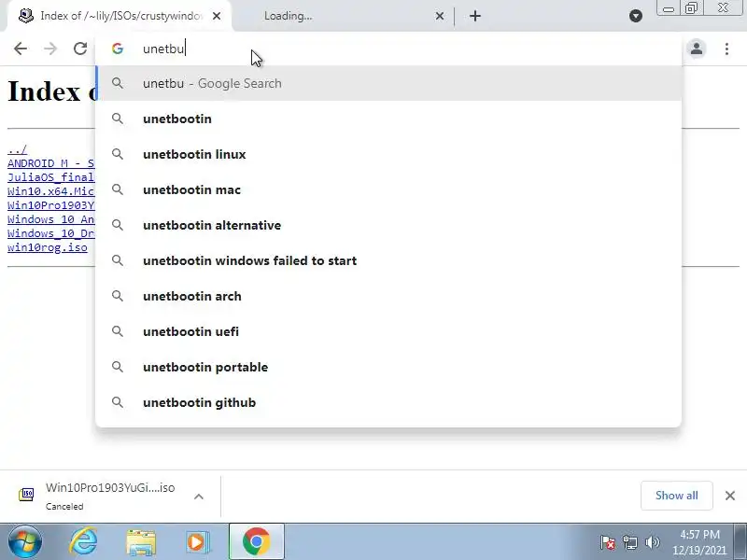Open the Chrome profile avatar icon
Viewport: 747px width, 560px height.
click(x=697, y=49)
